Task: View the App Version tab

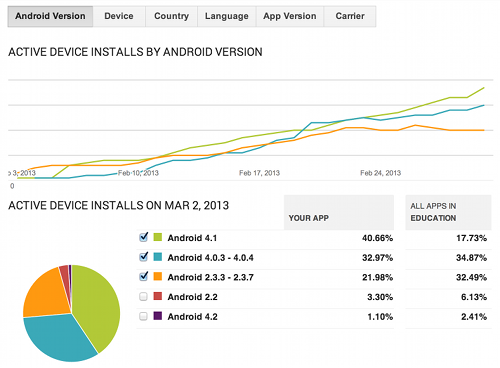Action: point(290,16)
